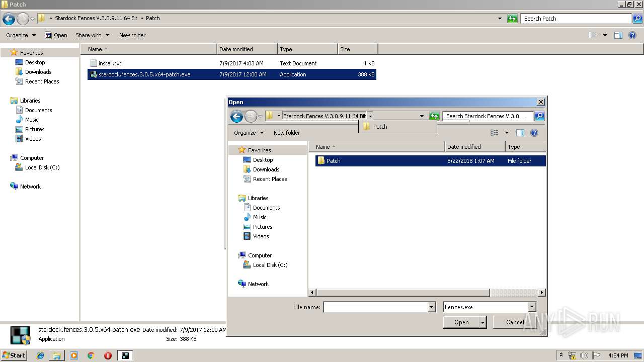Viewport: 644px width, 362px height.
Task: Open the Organize menu in Open dialog
Action: coord(249,133)
